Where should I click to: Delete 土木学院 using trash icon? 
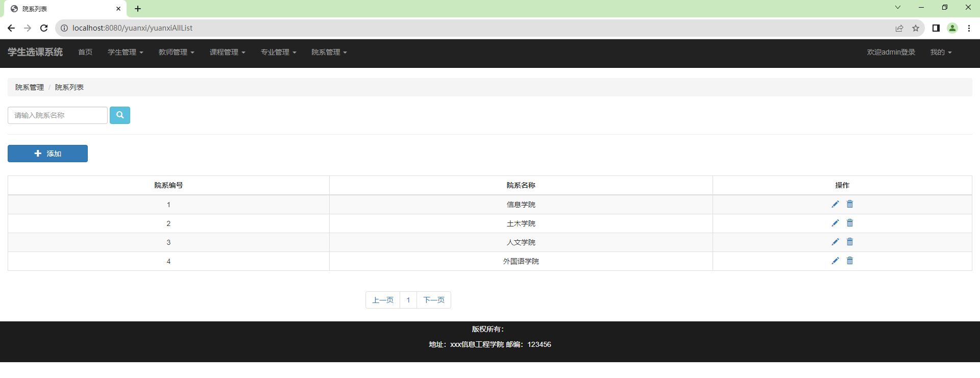(x=850, y=223)
